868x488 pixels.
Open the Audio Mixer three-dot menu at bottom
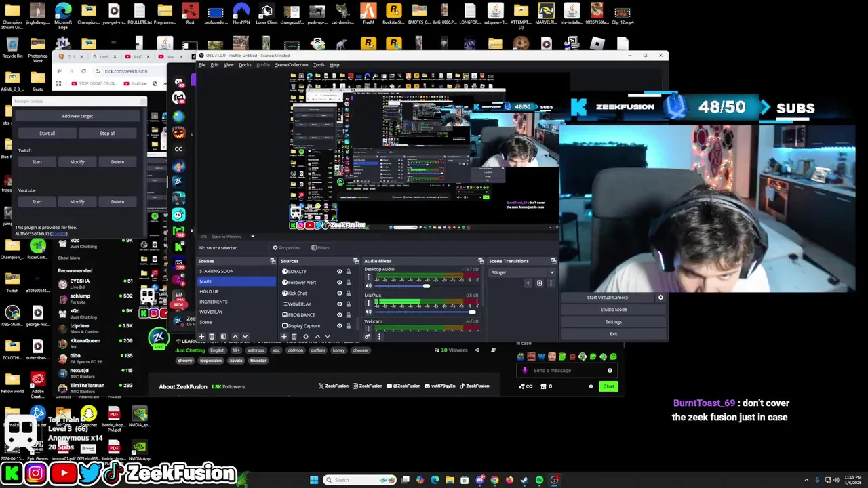[379, 337]
